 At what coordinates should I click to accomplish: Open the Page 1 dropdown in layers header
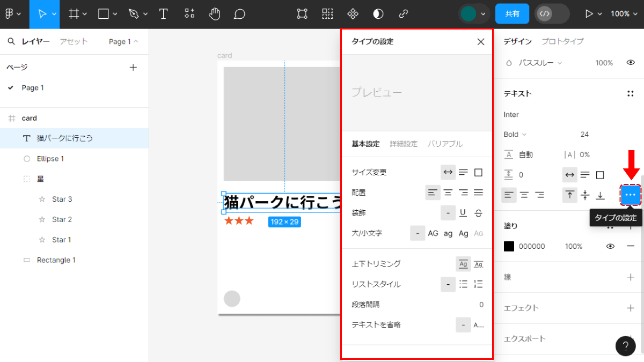point(123,41)
